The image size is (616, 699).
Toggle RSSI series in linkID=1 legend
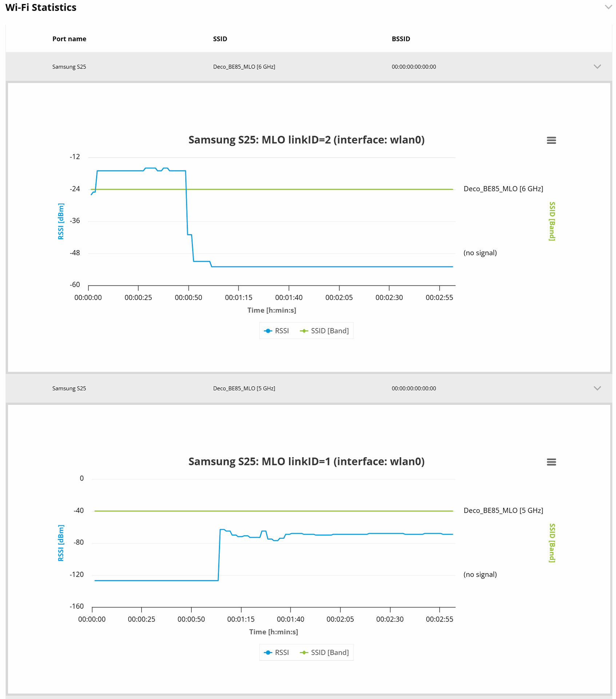pos(277,653)
